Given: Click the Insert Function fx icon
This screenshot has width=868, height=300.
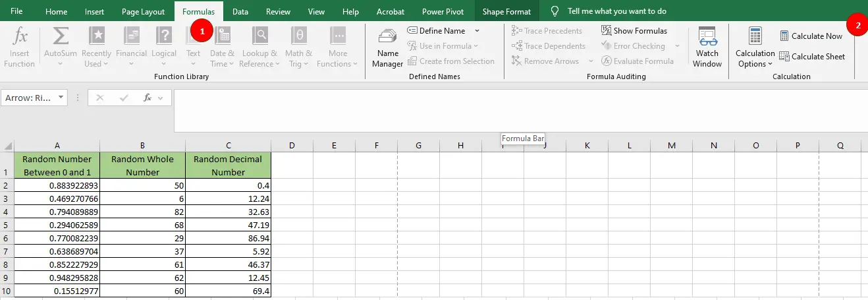Looking at the screenshot, I should (x=20, y=36).
